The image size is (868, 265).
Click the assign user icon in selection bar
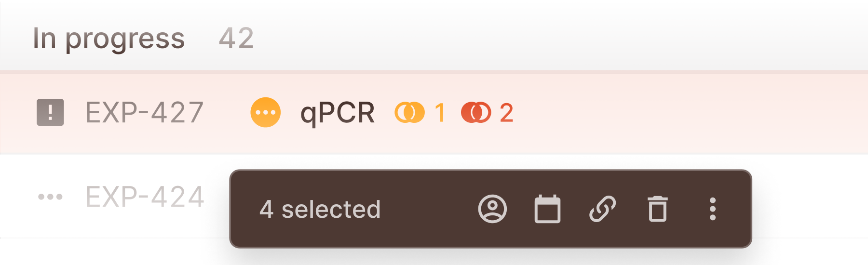click(492, 209)
